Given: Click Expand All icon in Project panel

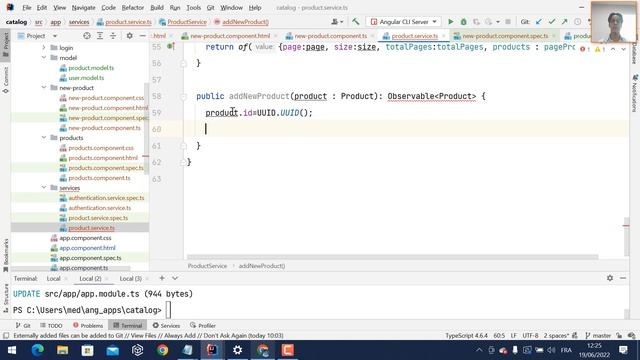Looking at the screenshot, I should coord(100,36).
